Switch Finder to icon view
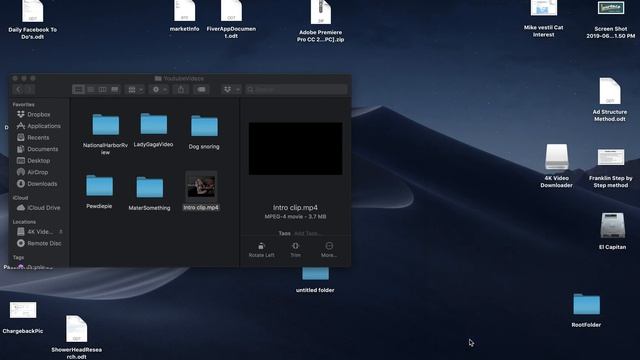Image resolution: width=640 pixels, height=360 pixels. pos(78,89)
